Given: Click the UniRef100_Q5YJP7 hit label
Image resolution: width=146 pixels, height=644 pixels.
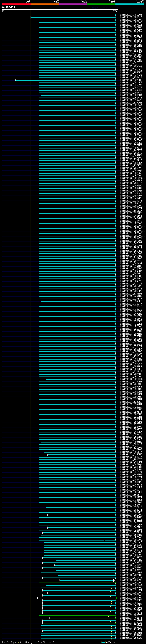Looking at the screenshot, I should (x=131, y=30).
